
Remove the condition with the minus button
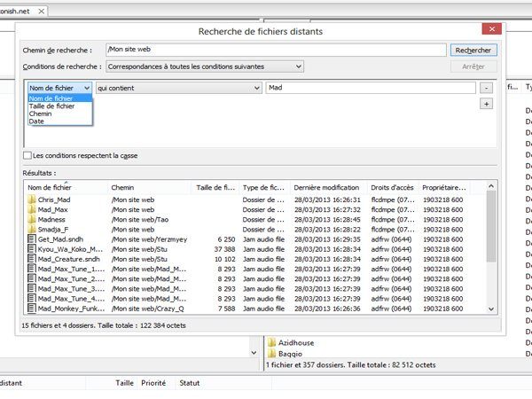pyautogui.click(x=486, y=88)
